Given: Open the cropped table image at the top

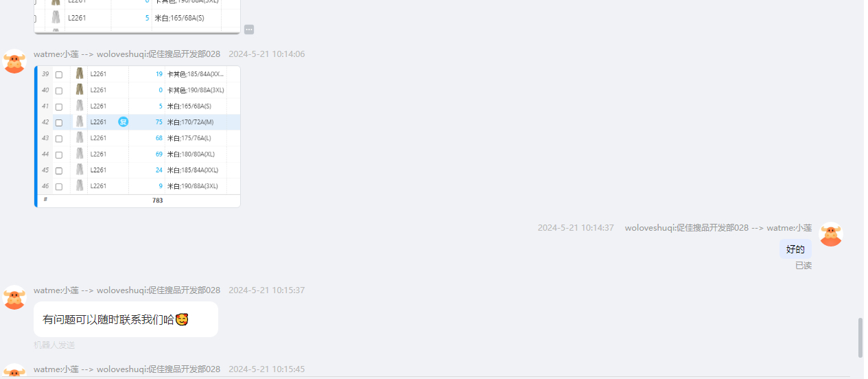Looking at the screenshot, I should [137, 16].
